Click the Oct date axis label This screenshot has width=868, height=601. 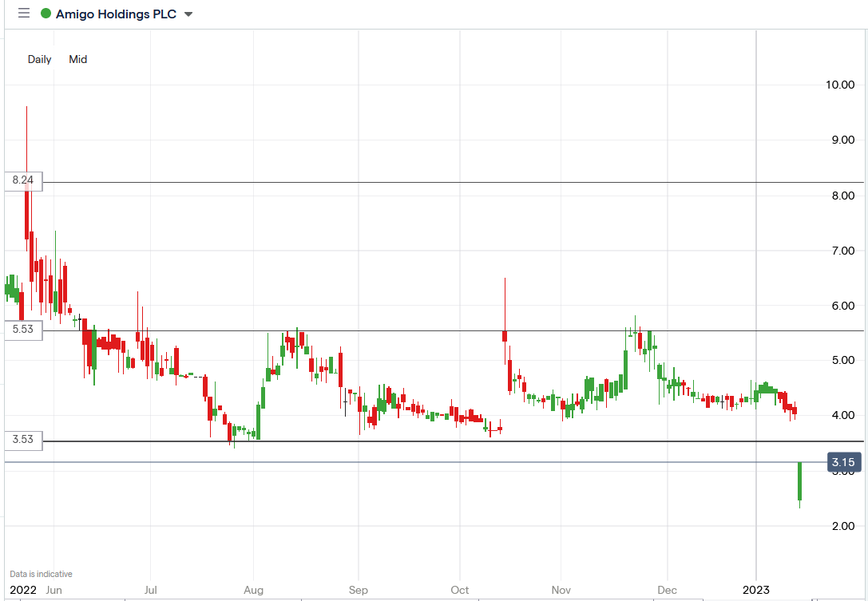pyautogui.click(x=459, y=590)
